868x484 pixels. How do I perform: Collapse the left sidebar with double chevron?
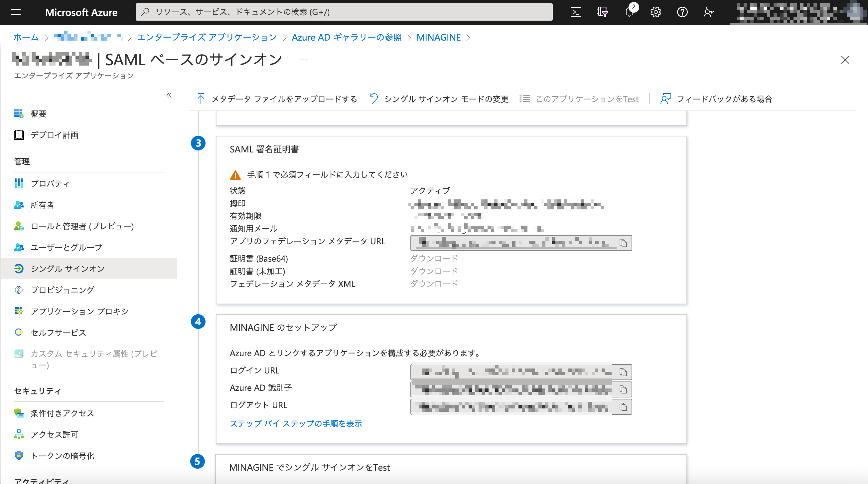point(169,96)
